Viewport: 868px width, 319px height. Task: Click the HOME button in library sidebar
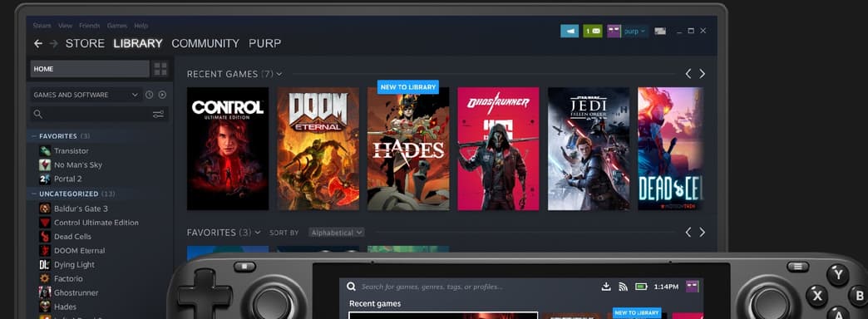90,69
